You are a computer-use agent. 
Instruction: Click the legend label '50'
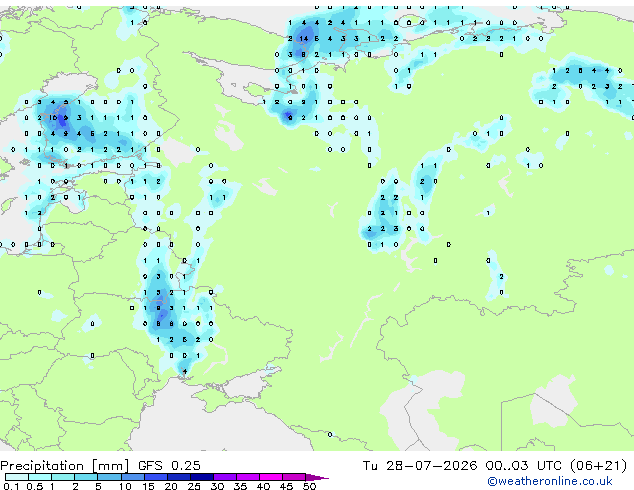click(x=309, y=486)
